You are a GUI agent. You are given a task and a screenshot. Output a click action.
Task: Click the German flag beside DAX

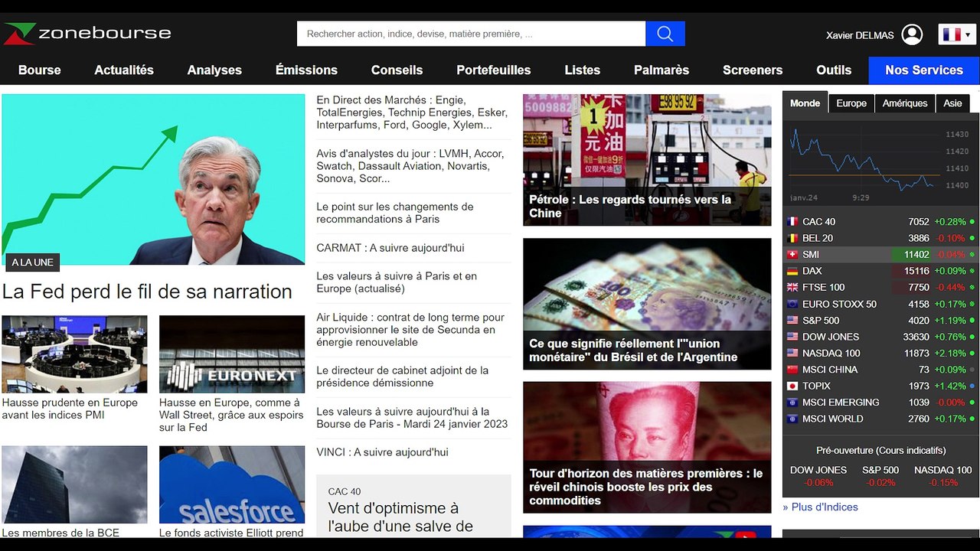pyautogui.click(x=792, y=271)
